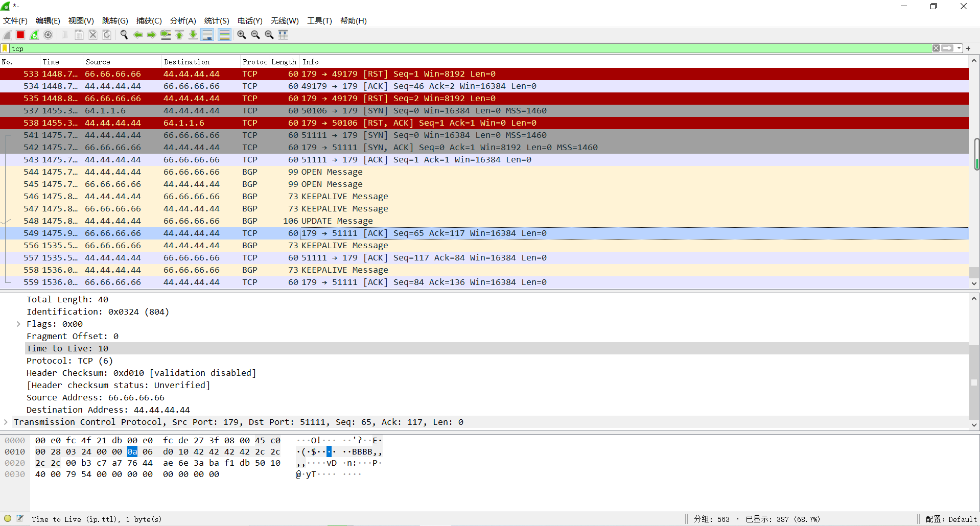Save the capture file icon
This screenshot has height=526, width=980.
pyautogui.click(x=79, y=35)
